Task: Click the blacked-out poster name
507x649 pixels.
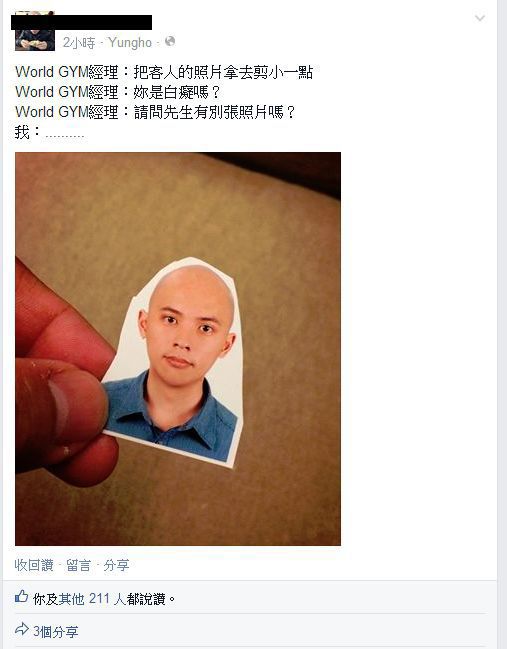Action: tap(82, 22)
